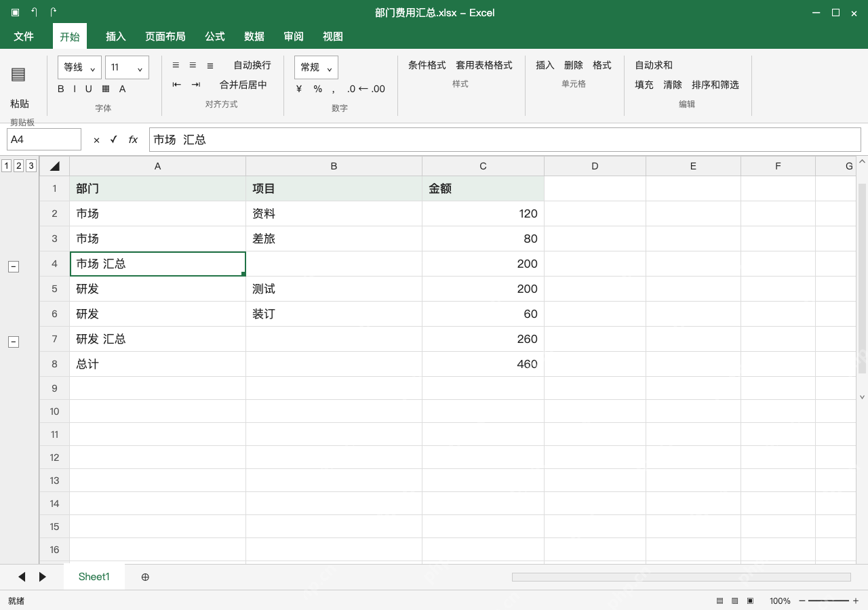Open the font size 11 dropdown
Image resolution: width=868 pixels, height=610 pixels.
(x=127, y=68)
